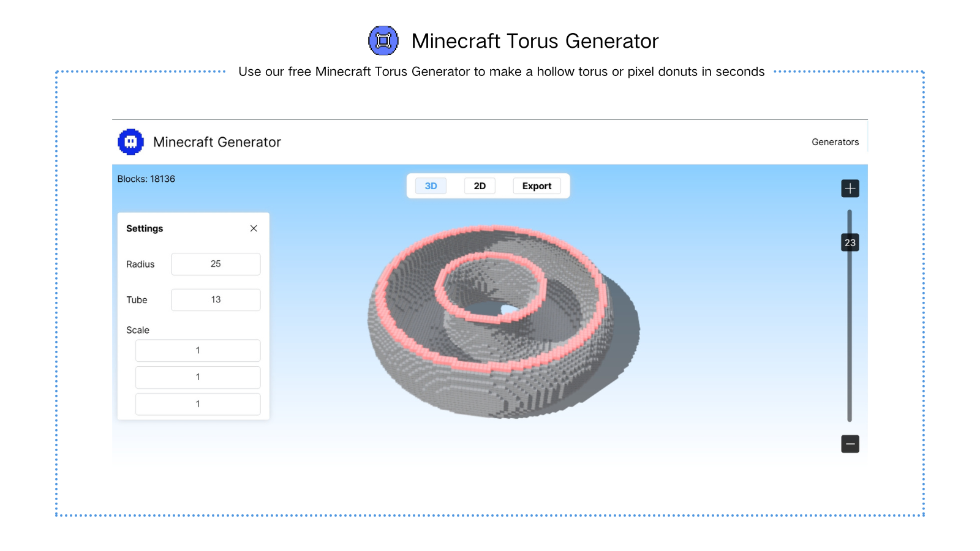This screenshot has height=551, width=980.
Task: Close the Settings panel
Action: coord(254,228)
